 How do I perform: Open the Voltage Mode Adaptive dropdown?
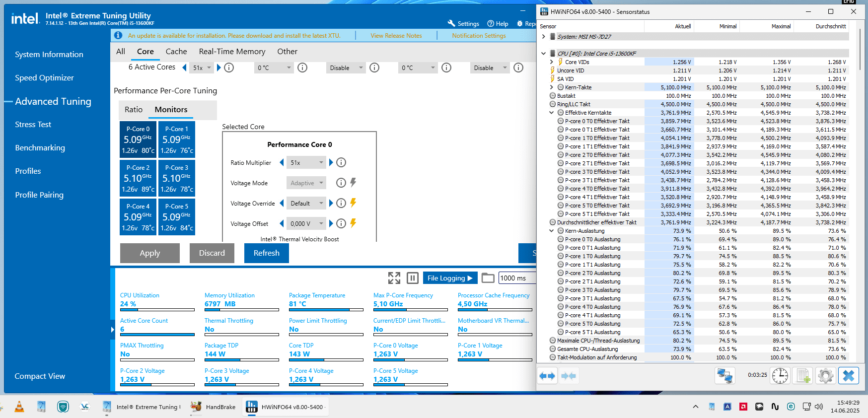pyautogui.click(x=306, y=183)
